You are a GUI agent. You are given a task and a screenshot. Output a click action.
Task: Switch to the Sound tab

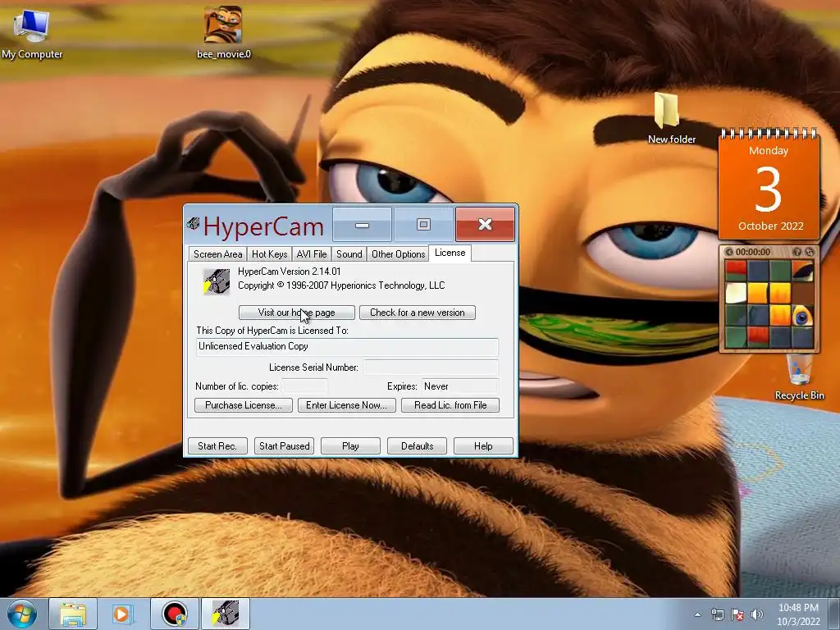(349, 254)
